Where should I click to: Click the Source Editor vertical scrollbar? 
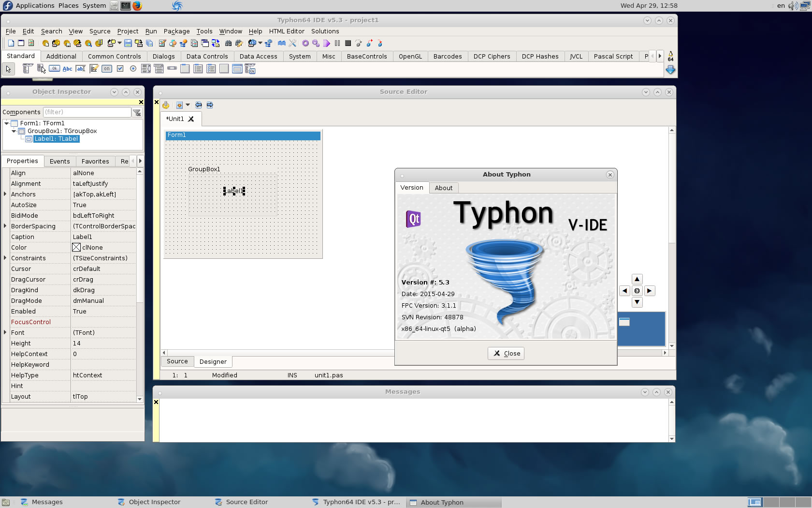tap(672, 238)
